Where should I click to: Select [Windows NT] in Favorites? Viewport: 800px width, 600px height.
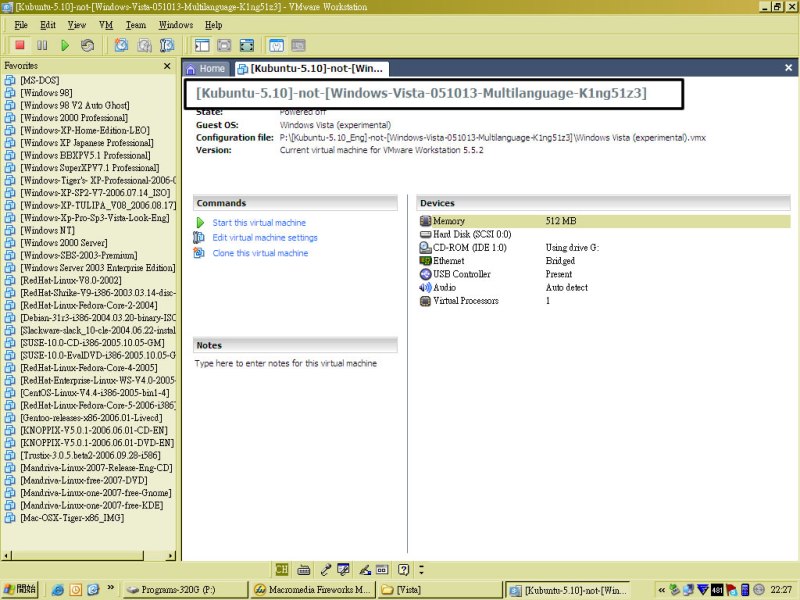(47, 230)
